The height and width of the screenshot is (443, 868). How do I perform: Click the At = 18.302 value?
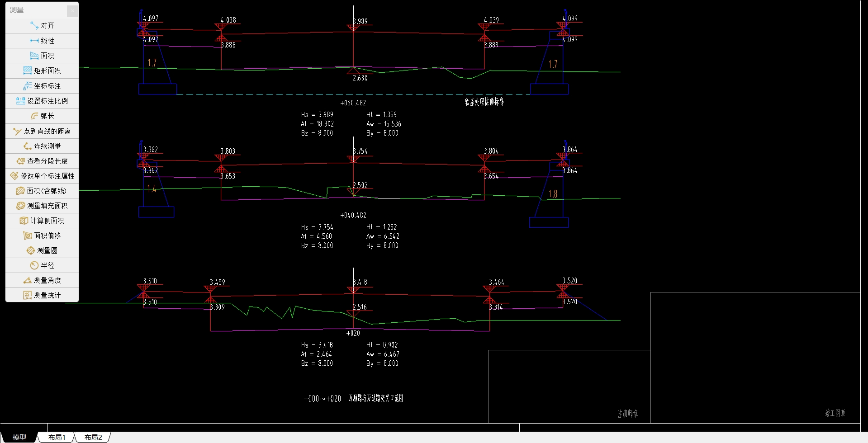point(317,123)
